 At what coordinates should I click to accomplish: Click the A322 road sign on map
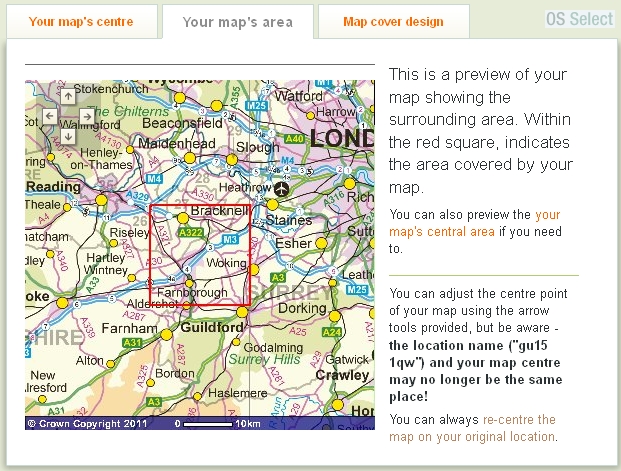(191, 232)
